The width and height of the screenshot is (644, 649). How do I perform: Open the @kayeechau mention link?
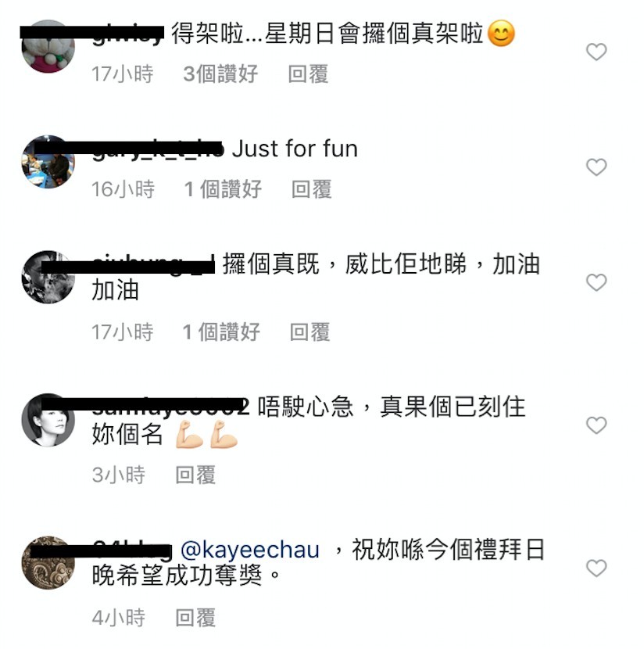(250, 550)
